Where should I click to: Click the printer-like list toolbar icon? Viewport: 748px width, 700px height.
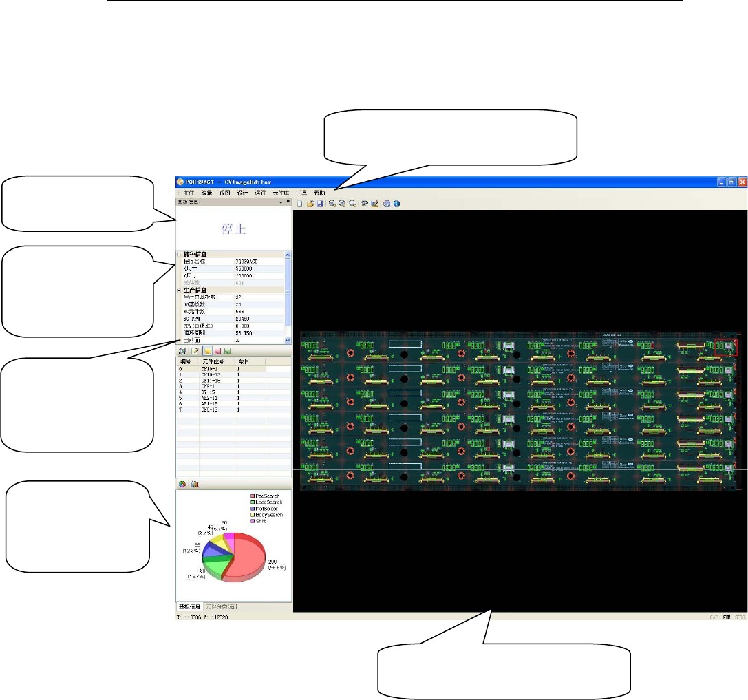[182, 351]
